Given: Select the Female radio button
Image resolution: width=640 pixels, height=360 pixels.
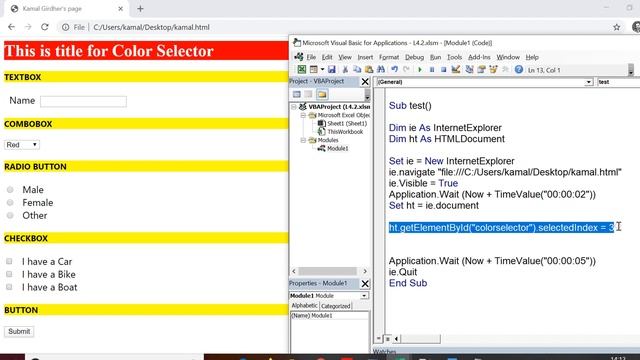Looking at the screenshot, I should [10, 202].
